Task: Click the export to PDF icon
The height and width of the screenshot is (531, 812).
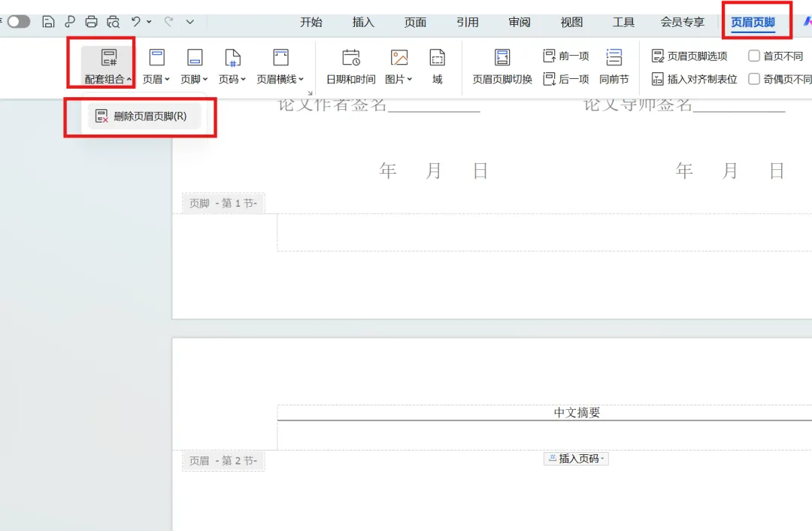Action: coord(69,22)
